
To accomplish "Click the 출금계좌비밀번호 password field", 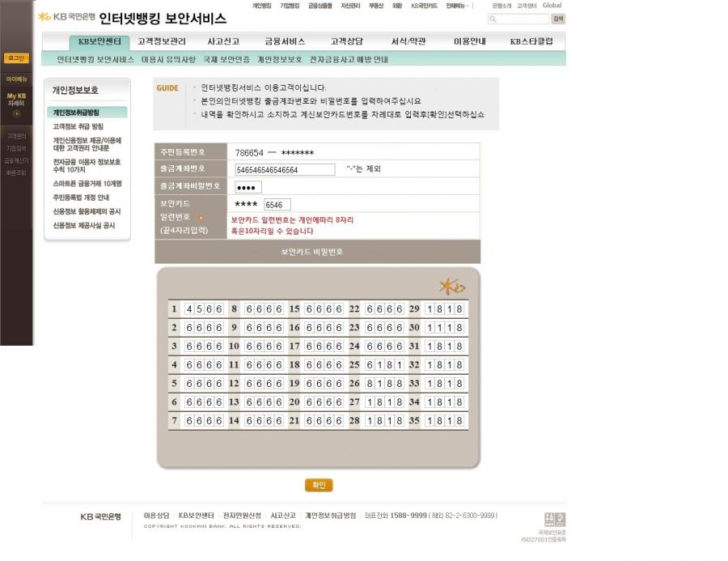I will (x=248, y=187).
